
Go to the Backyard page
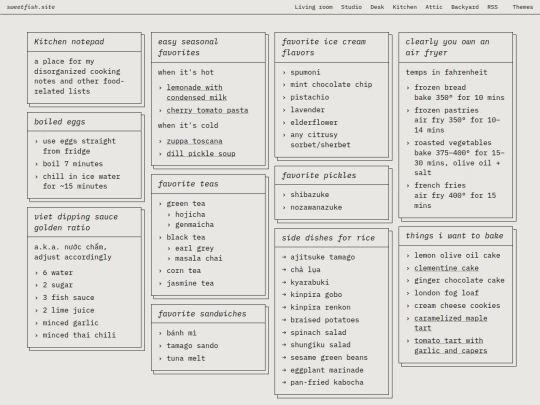click(x=465, y=7)
